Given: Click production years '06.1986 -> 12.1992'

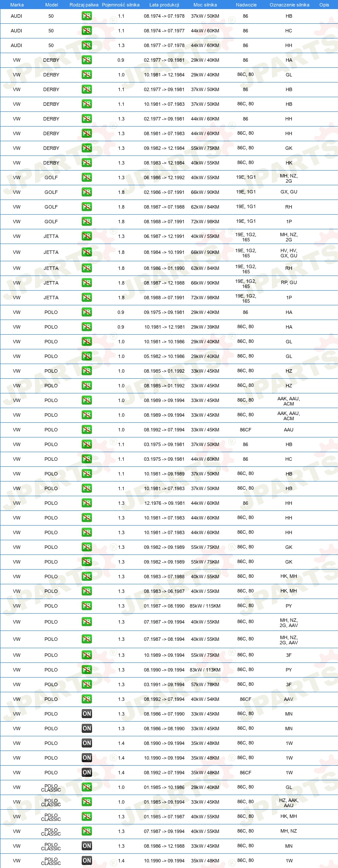Looking at the screenshot, I should coord(164,177).
